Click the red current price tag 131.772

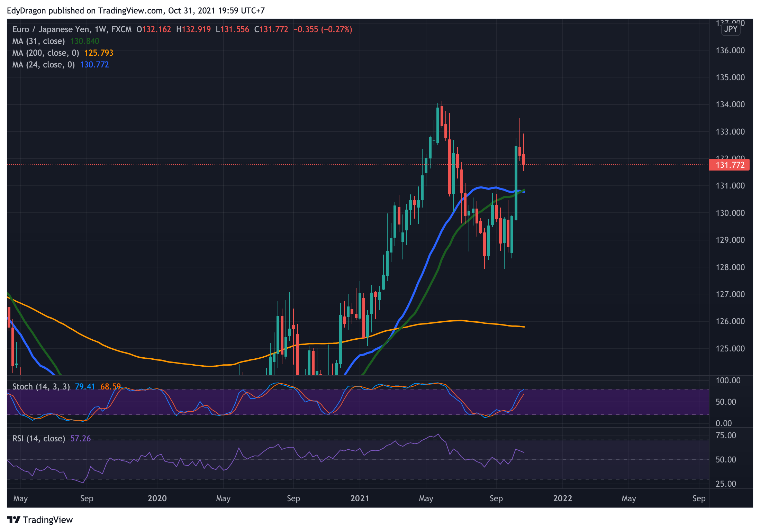(x=729, y=165)
